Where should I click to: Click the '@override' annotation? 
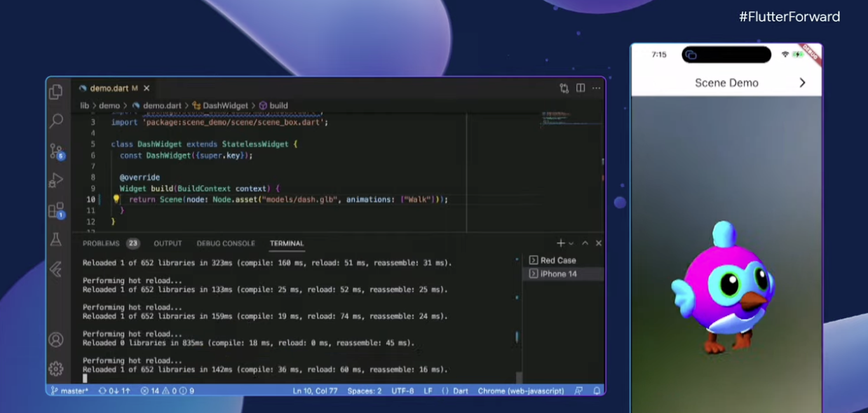tap(140, 177)
